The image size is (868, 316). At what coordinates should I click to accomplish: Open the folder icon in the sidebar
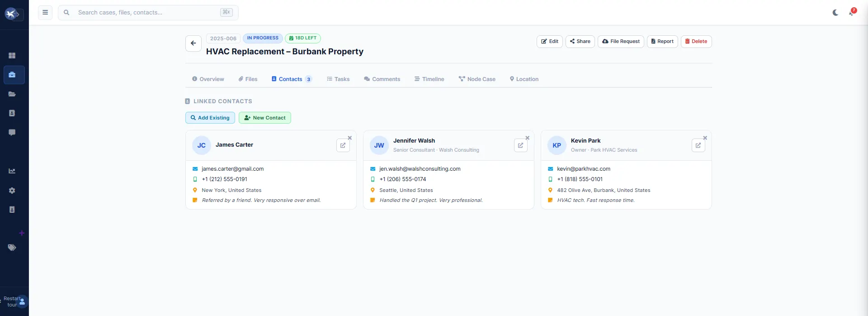click(12, 94)
